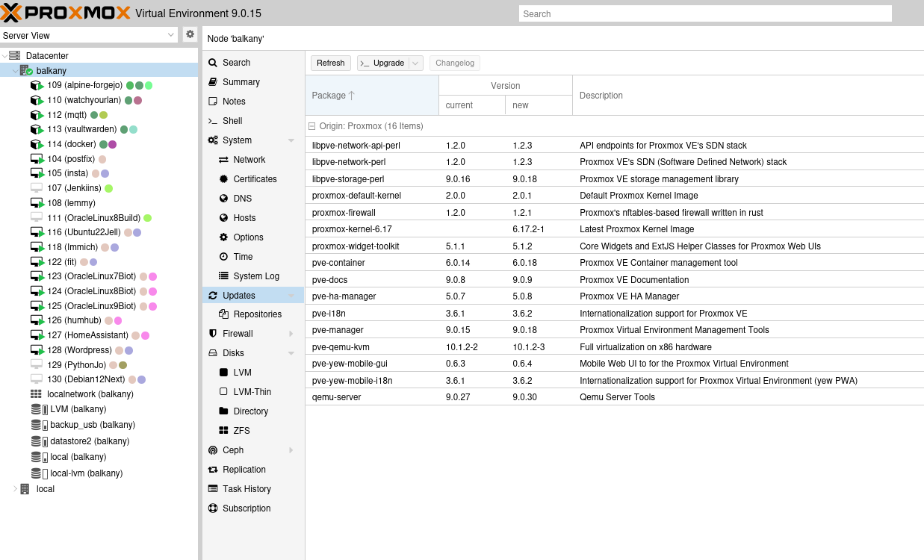Open the Server View dropdown
924x560 pixels.
(x=170, y=35)
